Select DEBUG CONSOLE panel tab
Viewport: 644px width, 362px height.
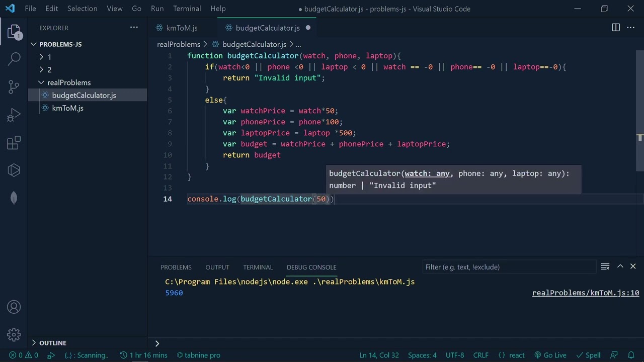[311, 267]
